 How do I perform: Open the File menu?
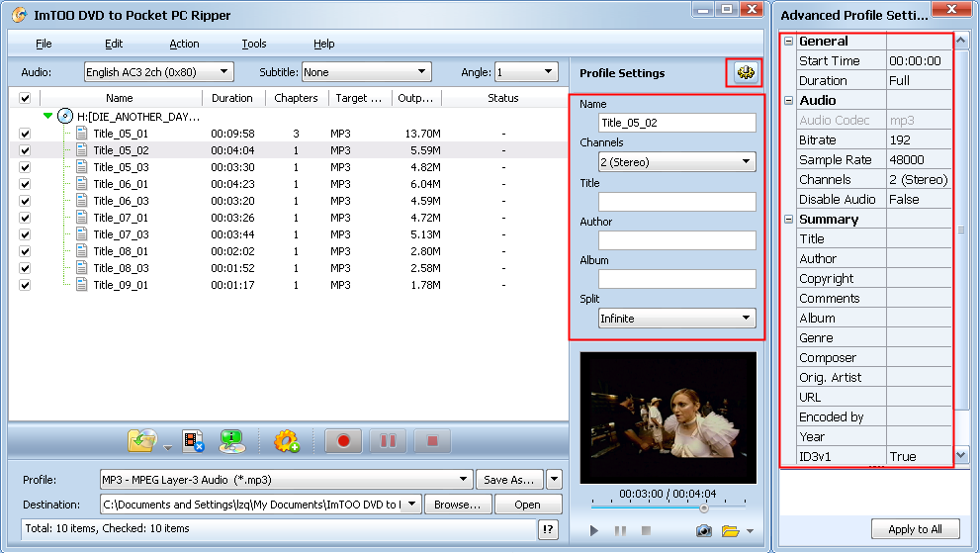44,44
